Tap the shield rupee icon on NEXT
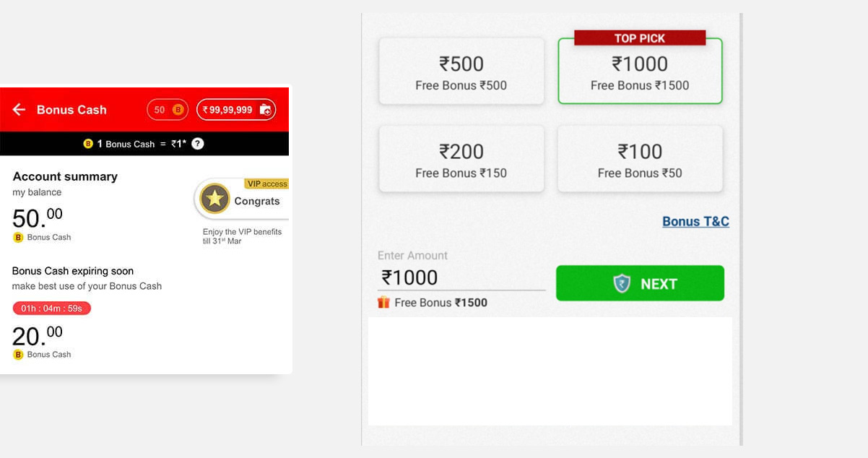Viewport: 868px width, 458px height. tap(622, 284)
